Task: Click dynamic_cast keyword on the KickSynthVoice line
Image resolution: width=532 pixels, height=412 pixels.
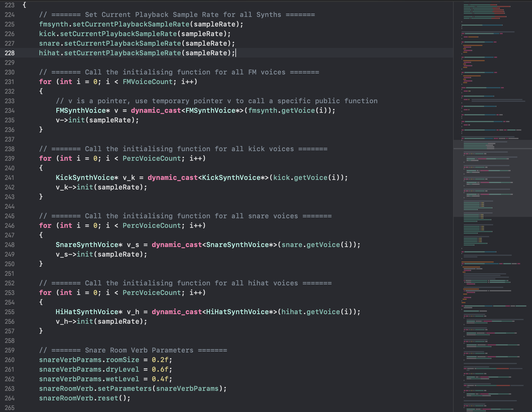Action: click(x=173, y=178)
